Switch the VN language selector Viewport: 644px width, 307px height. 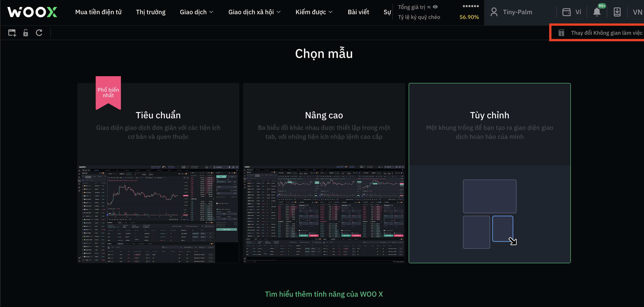click(x=638, y=12)
